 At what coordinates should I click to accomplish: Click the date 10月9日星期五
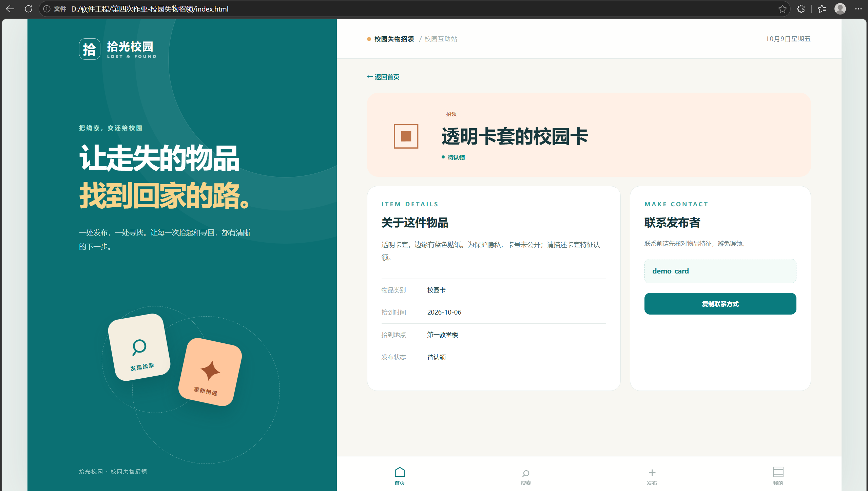coord(788,39)
